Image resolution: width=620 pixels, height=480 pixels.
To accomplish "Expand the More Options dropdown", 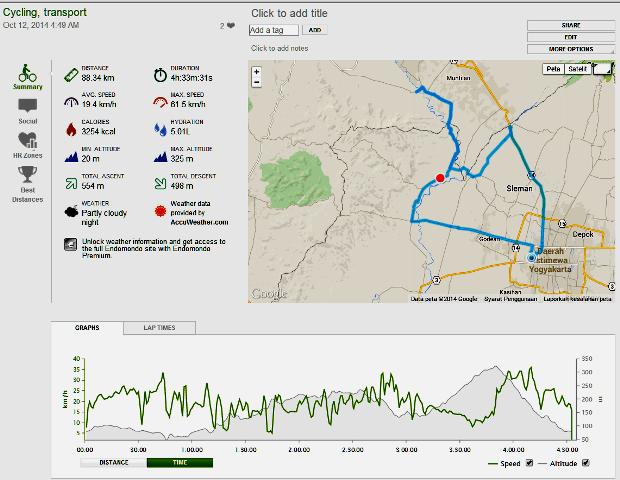I will tap(570, 48).
